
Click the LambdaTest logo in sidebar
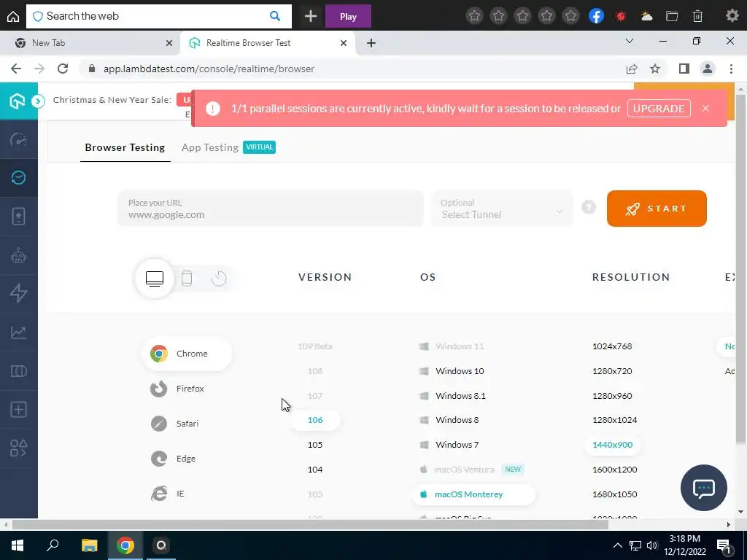pyautogui.click(x=18, y=101)
